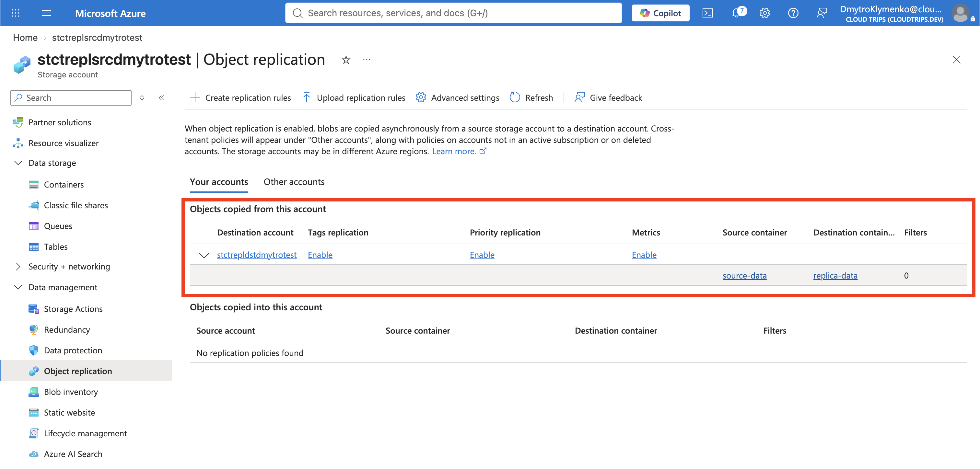The width and height of the screenshot is (980, 469).
Task: Open source-data container link
Action: [744, 275]
